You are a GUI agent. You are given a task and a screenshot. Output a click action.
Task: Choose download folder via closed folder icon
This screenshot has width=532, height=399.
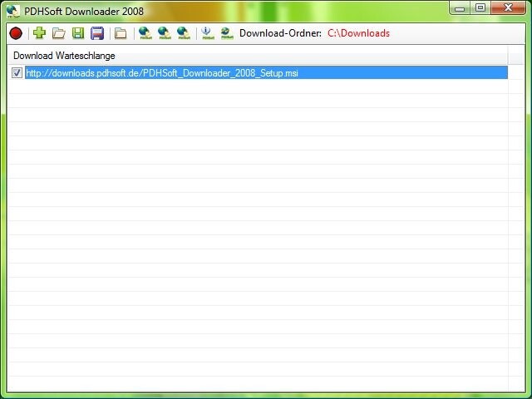[x=121, y=33]
